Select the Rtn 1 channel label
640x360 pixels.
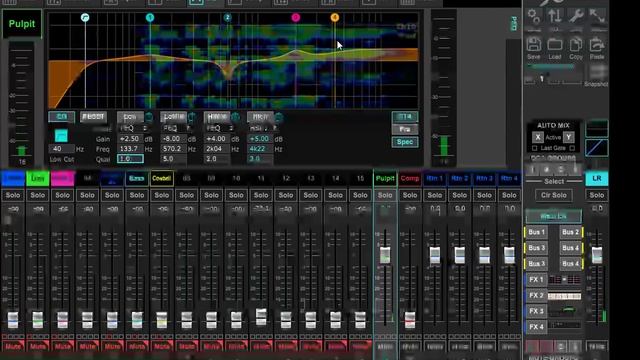click(435, 178)
